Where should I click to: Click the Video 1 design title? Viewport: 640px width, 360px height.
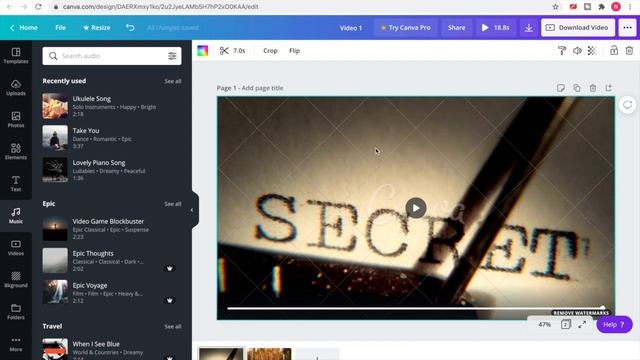tap(351, 28)
